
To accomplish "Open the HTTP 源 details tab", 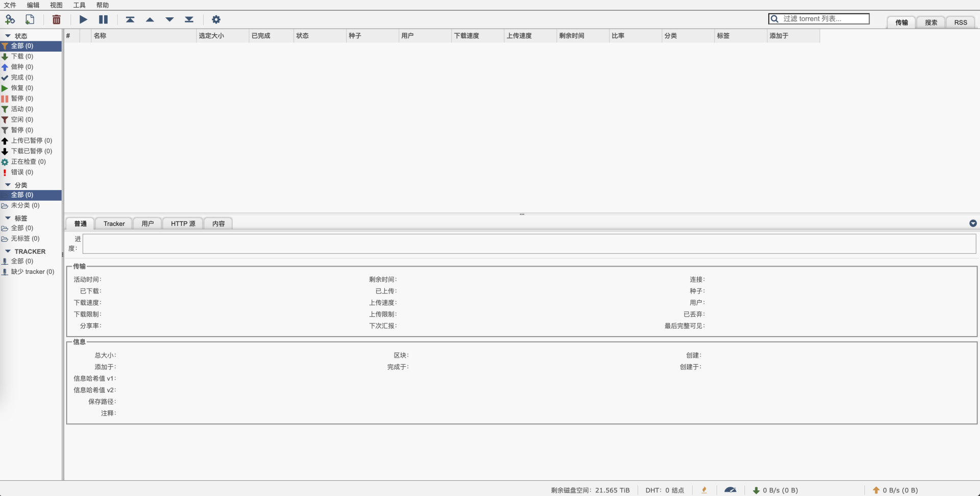I will click(x=183, y=224).
